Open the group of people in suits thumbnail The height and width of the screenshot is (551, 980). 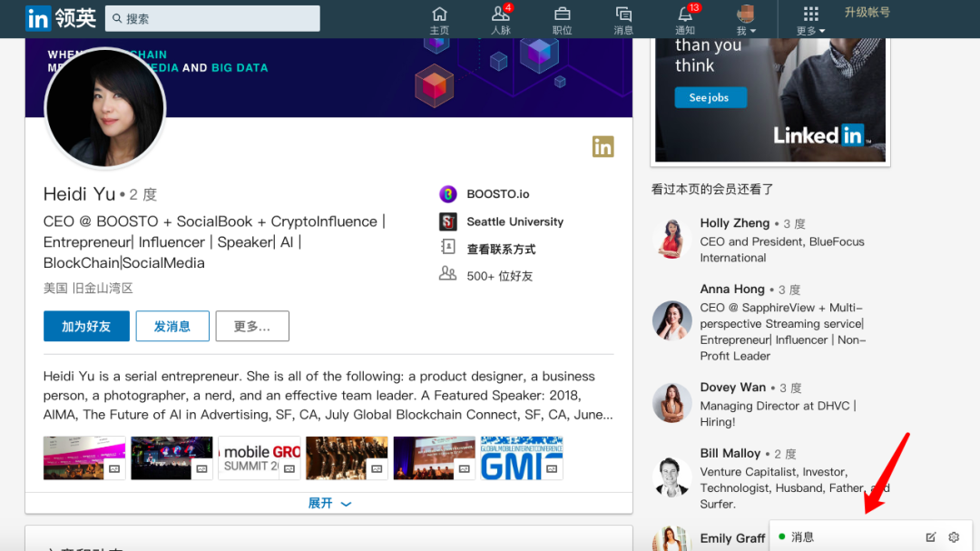click(347, 458)
